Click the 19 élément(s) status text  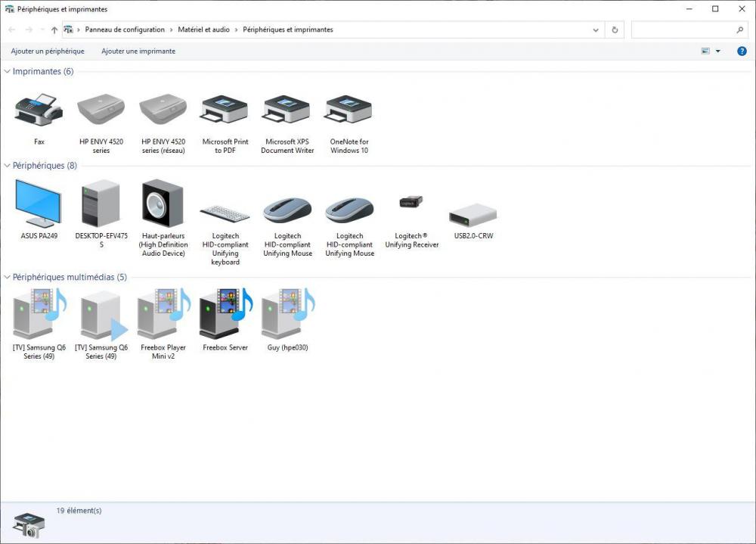(x=79, y=511)
